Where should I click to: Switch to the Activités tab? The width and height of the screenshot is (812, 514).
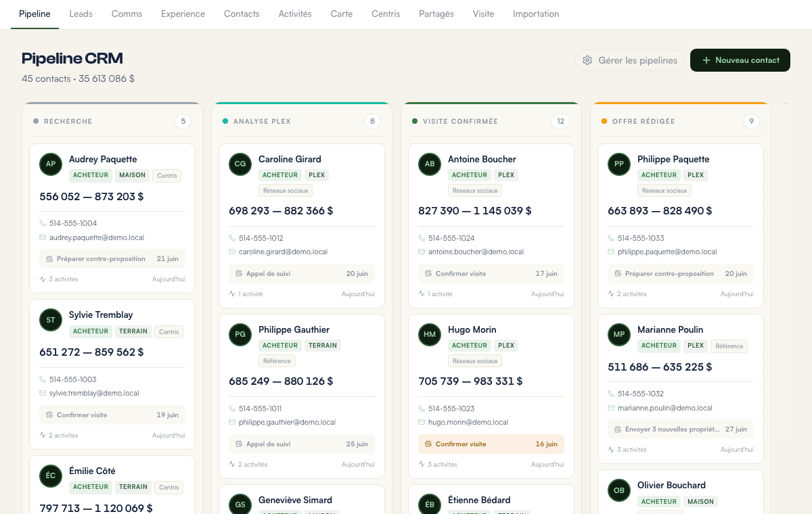point(295,14)
